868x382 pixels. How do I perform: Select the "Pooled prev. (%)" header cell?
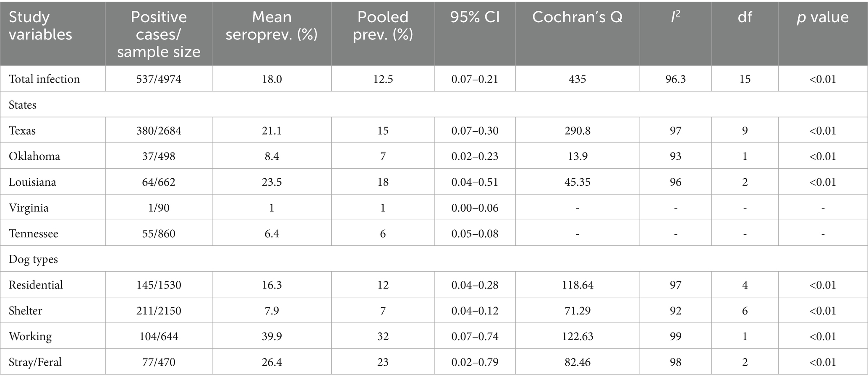pos(383,26)
